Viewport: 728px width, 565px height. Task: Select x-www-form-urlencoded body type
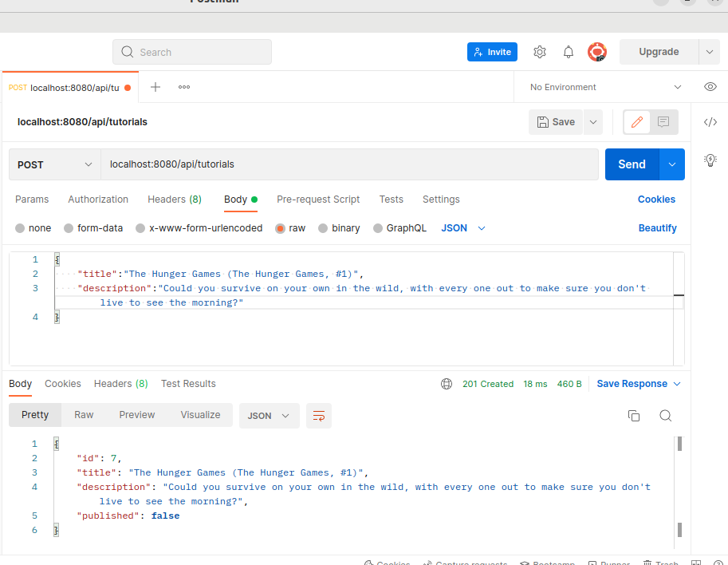coord(199,228)
